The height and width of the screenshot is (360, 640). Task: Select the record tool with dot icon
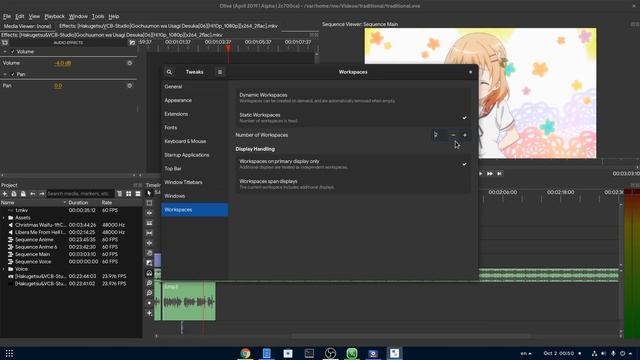[x=149, y=303]
